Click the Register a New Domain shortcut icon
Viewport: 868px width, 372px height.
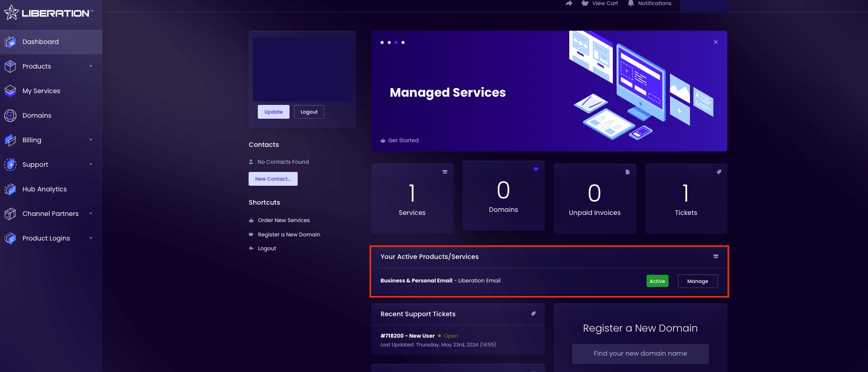click(251, 234)
